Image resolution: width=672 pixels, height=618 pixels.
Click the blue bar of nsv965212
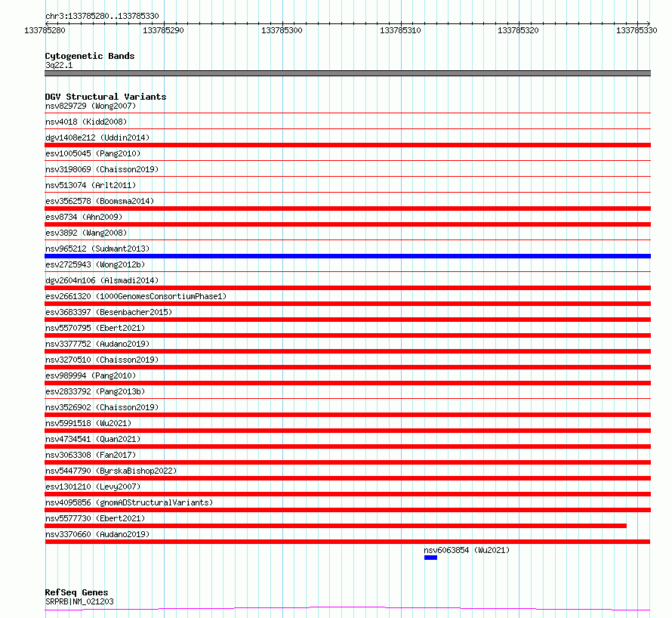tap(347, 256)
